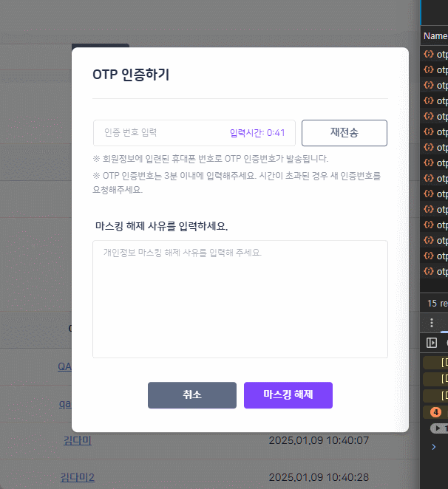Select the fifth otp network request row

click(x=435, y=116)
